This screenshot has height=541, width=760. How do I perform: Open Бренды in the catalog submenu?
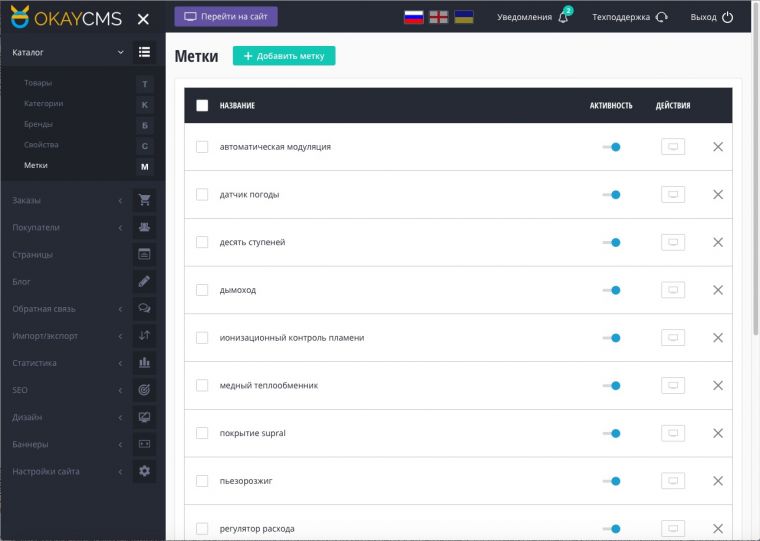coord(38,124)
